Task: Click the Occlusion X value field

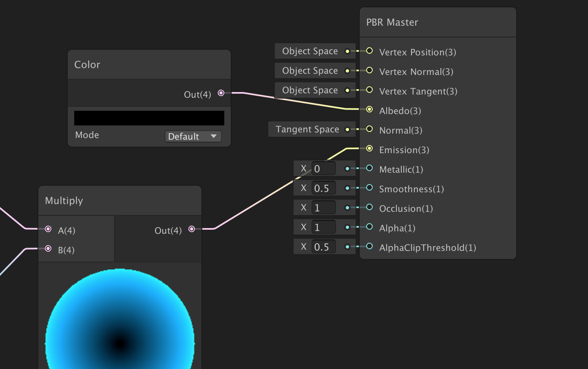Action: (x=323, y=208)
